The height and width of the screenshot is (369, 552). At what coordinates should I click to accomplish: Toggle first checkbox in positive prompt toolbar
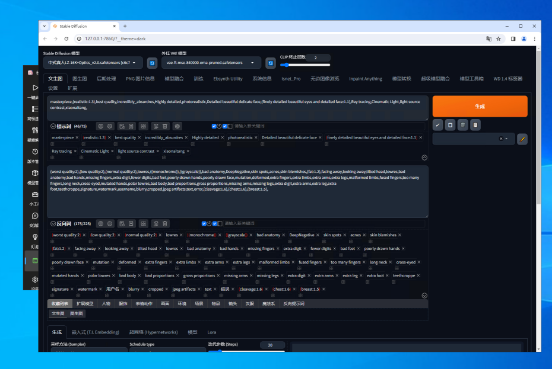click(x=214, y=126)
